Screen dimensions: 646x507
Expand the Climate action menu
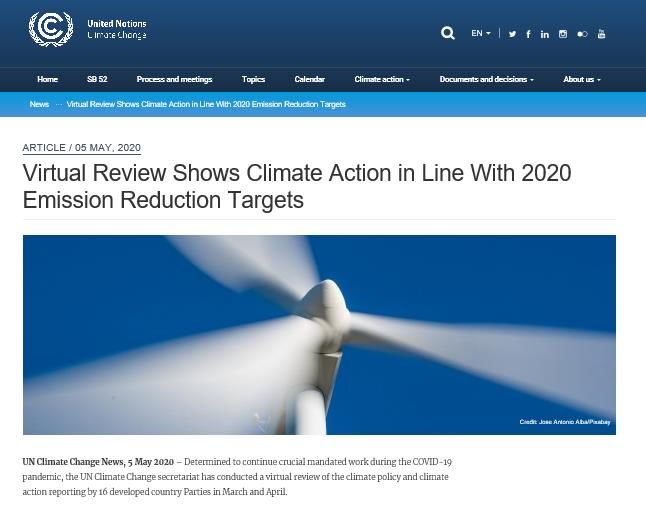pos(382,79)
